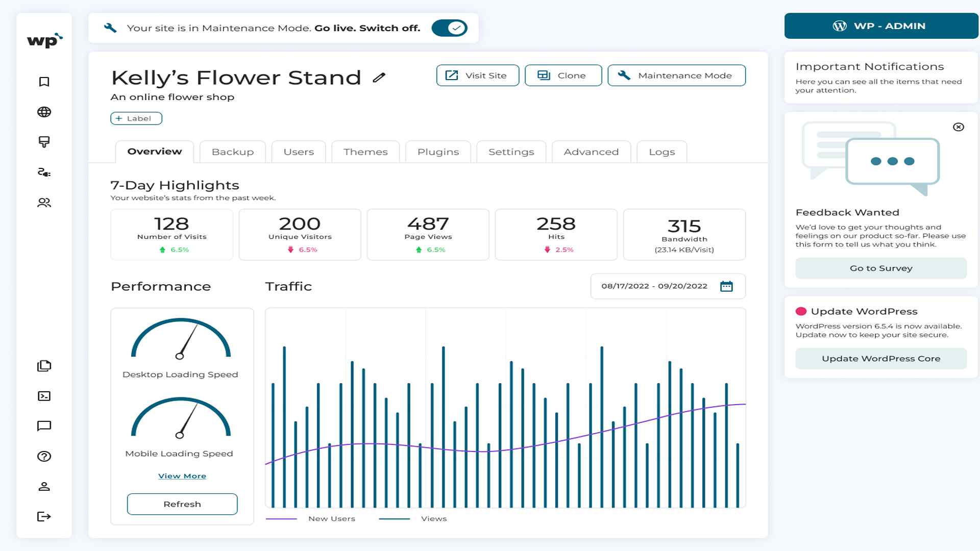Click the Important Notifications heading
The height and width of the screenshot is (551, 980).
point(870,67)
